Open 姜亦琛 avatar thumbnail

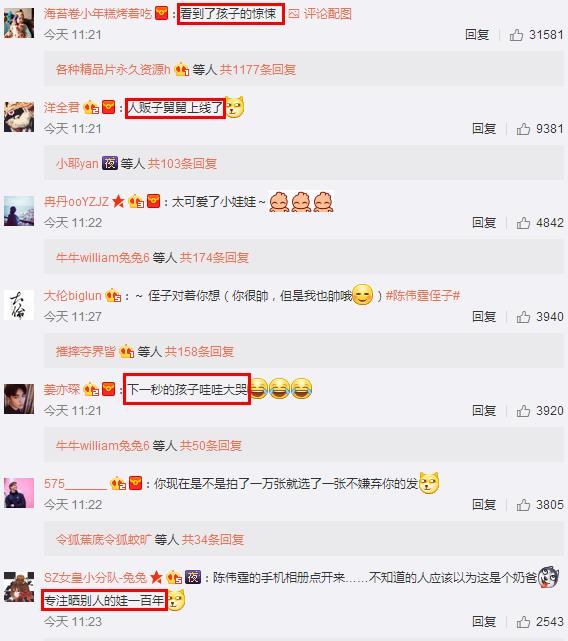click(19, 399)
